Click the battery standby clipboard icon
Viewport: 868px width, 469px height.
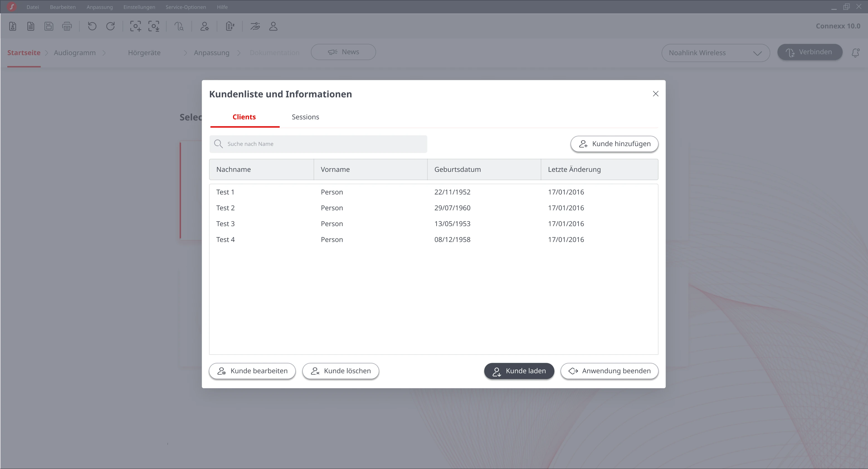click(x=230, y=26)
